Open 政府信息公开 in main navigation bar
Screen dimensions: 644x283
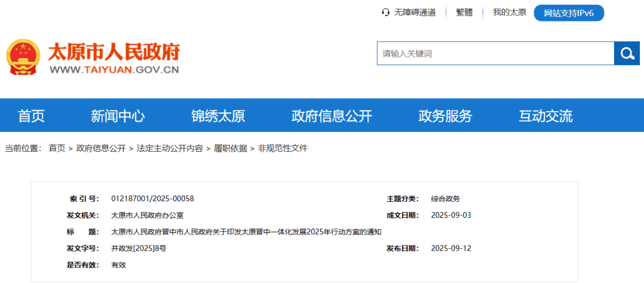click(332, 115)
